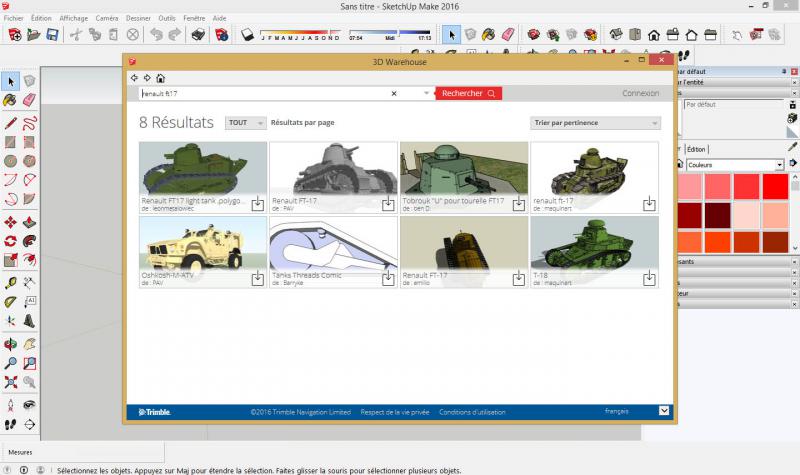Select the Pan hand tool
This screenshot has width=800, height=475.
pos(30,344)
